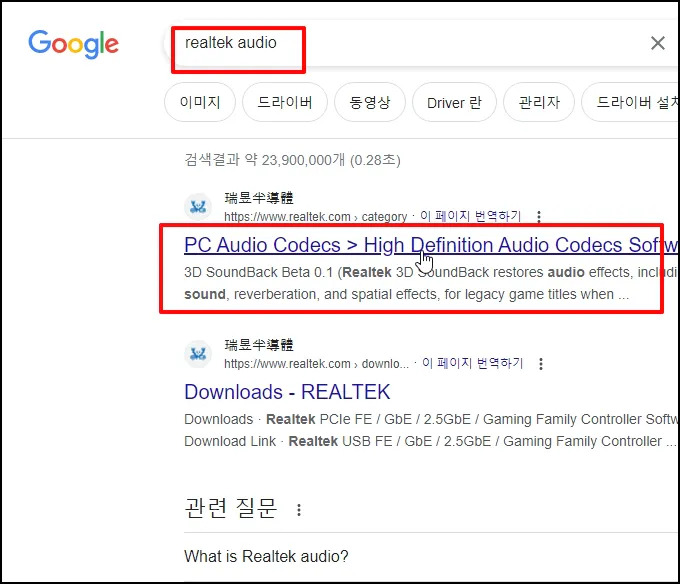Clear the search box with X
The width and height of the screenshot is (680, 584).
(x=657, y=43)
